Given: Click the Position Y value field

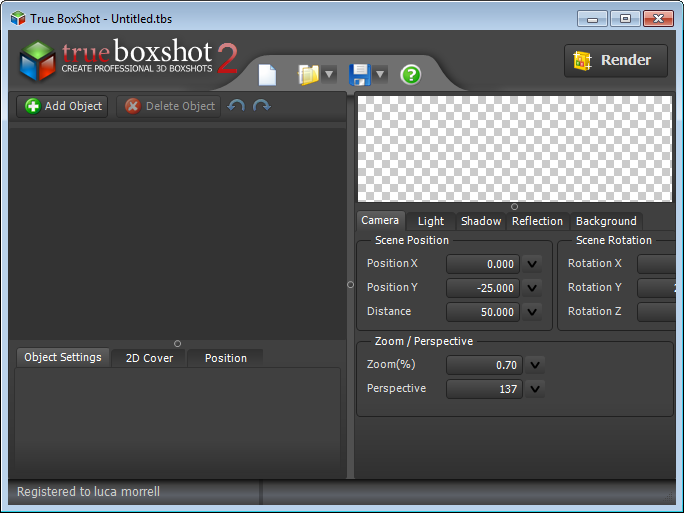Looking at the screenshot, I should coord(483,288).
